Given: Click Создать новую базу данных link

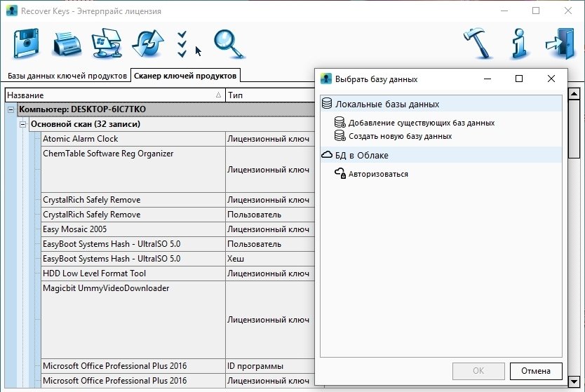Looking at the screenshot, I should [400, 136].
